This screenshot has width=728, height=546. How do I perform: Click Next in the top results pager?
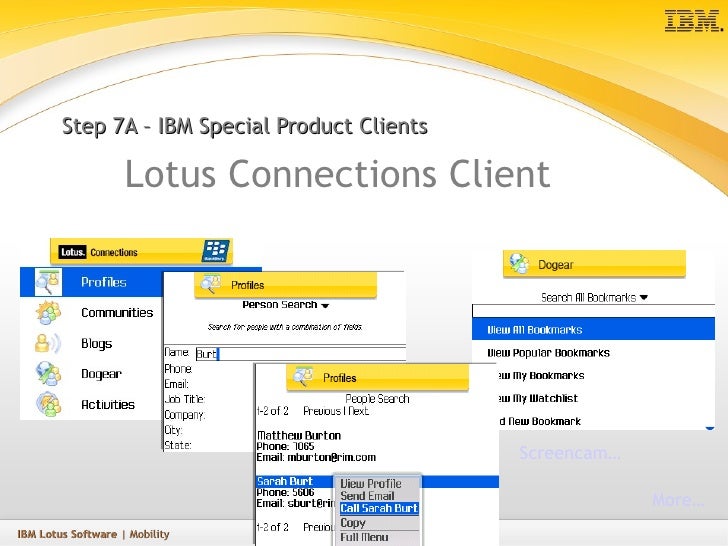click(358, 411)
